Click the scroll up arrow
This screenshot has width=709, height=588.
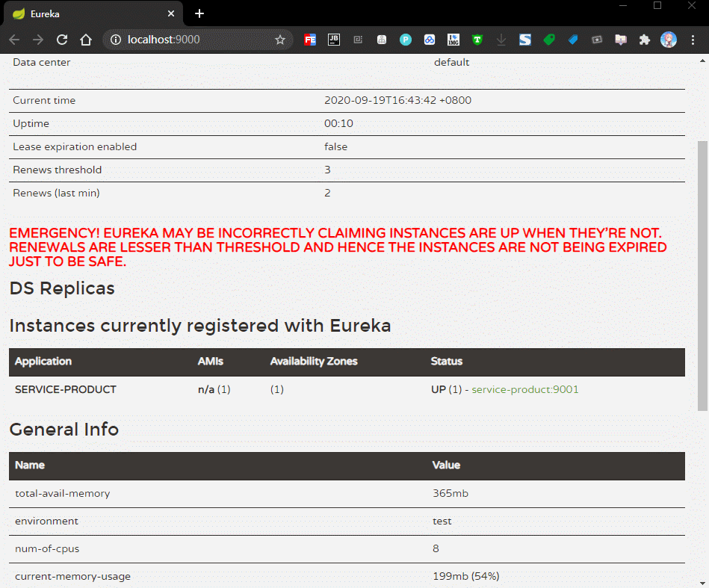[x=702, y=61]
